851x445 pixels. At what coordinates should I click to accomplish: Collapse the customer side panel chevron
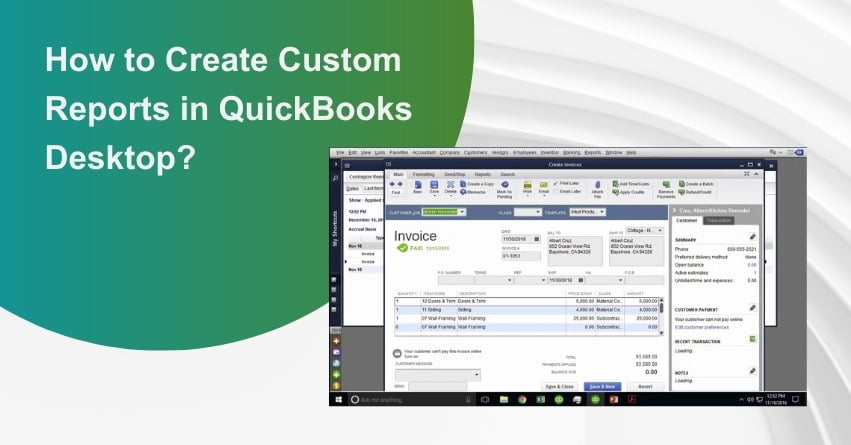[x=675, y=210]
